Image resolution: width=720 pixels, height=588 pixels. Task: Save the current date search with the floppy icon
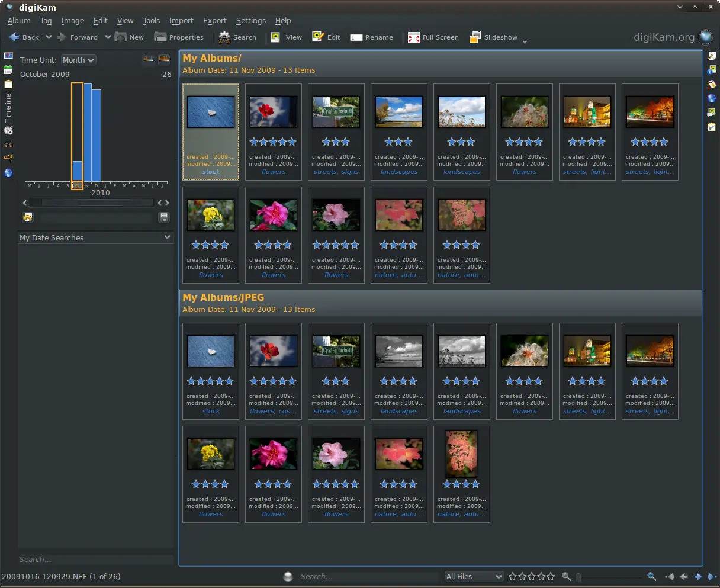[164, 217]
